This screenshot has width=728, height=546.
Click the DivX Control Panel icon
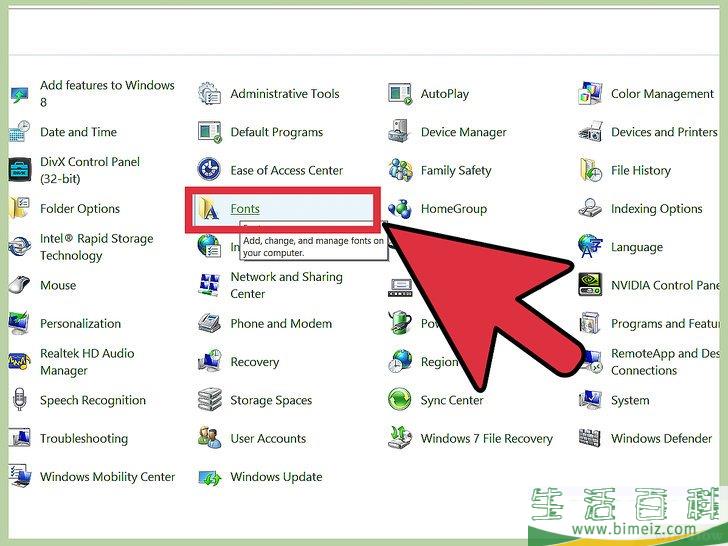tap(20, 170)
